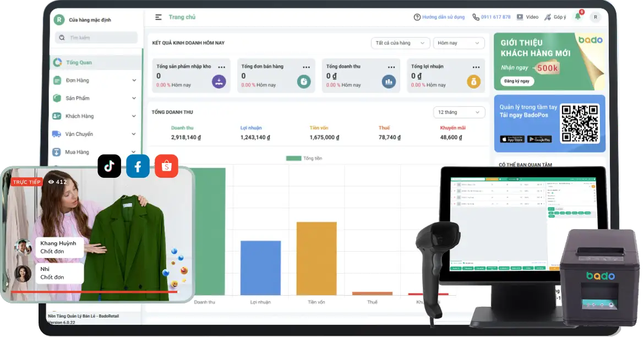Viewport: 644px width, 337px height.
Task: Click the Khang Huỳnh comment bubble
Action: coord(59,247)
